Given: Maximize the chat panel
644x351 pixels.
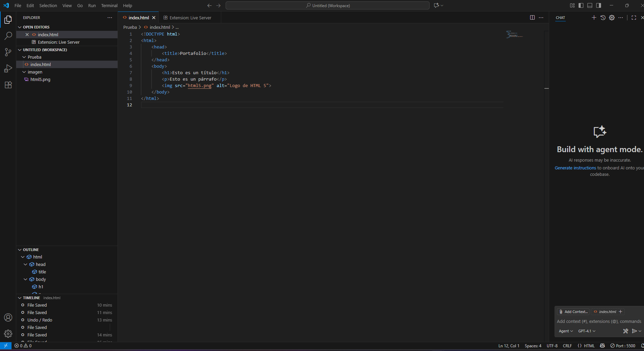Looking at the screenshot, I should point(634,18).
